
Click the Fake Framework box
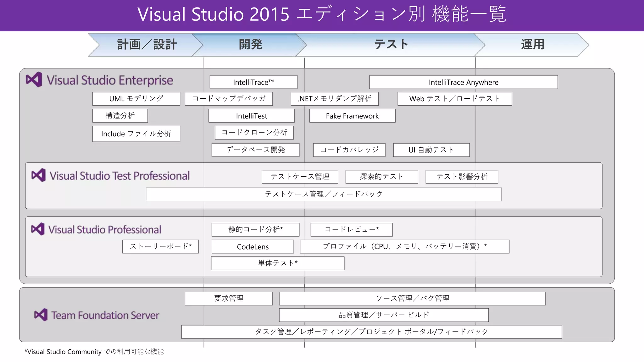pyautogui.click(x=352, y=116)
